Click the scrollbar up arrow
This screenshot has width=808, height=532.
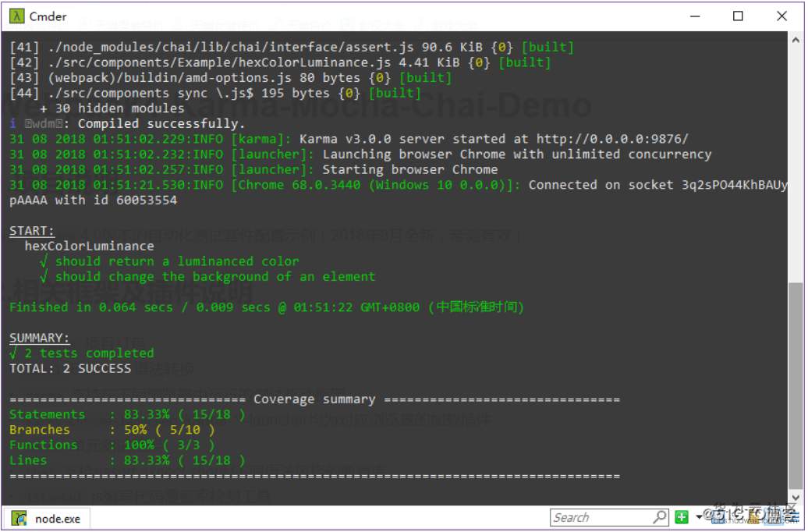[x=795, y=40]
